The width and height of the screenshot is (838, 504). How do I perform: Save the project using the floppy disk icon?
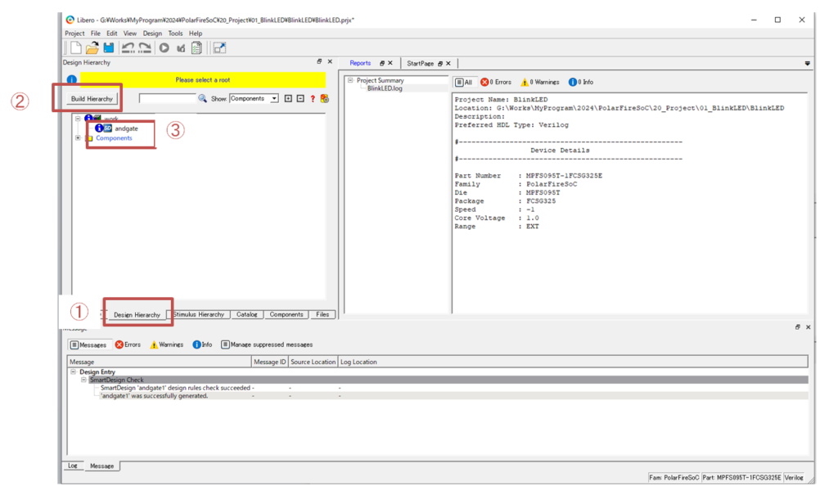(x=109, y=48)
